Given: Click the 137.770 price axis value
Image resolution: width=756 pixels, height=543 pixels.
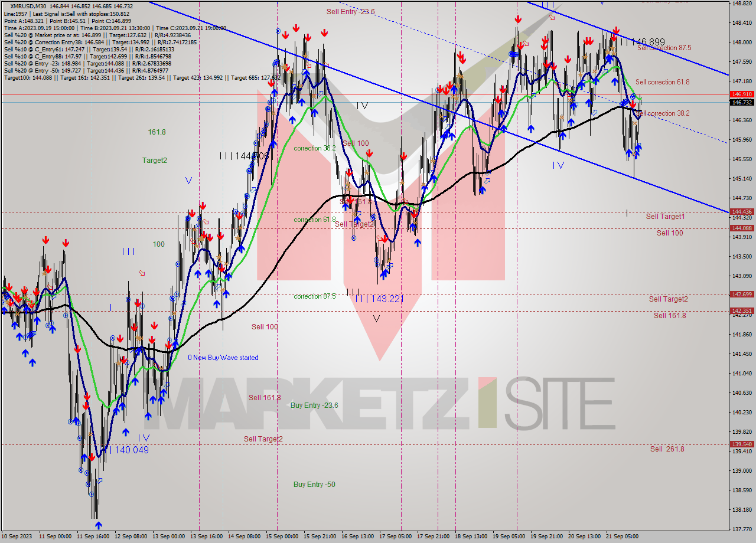Looking at the screenshot, I should (742, 529).
